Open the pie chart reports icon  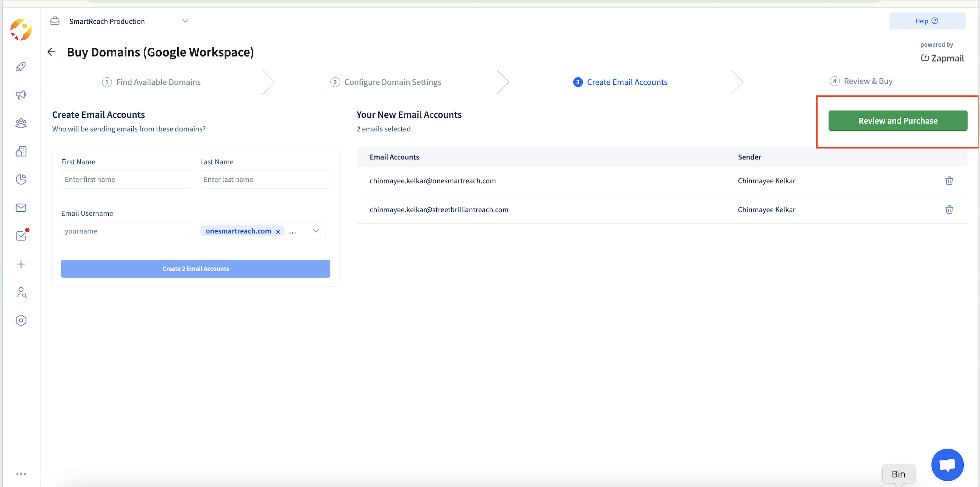(x=21, y=179)
